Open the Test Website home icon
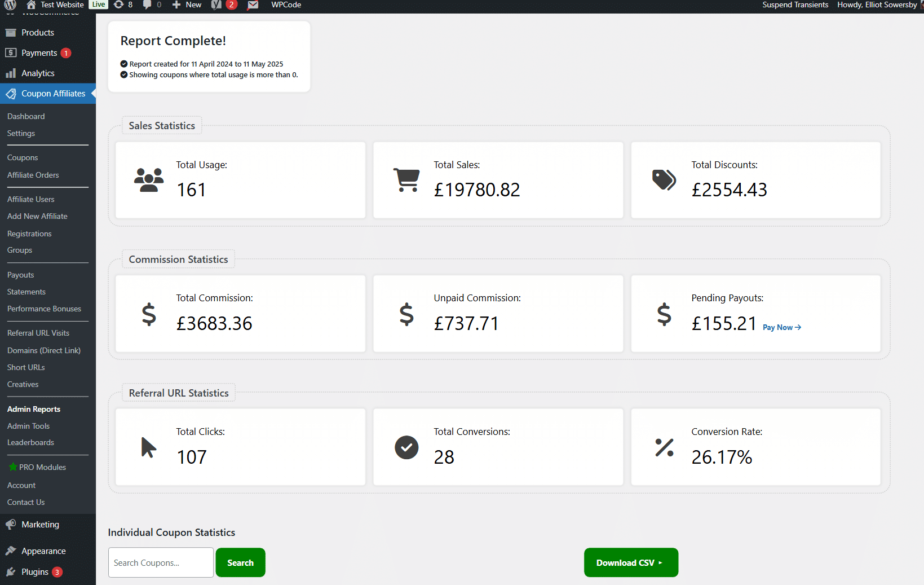Screen dimensions: 924x585 (31, 5)
